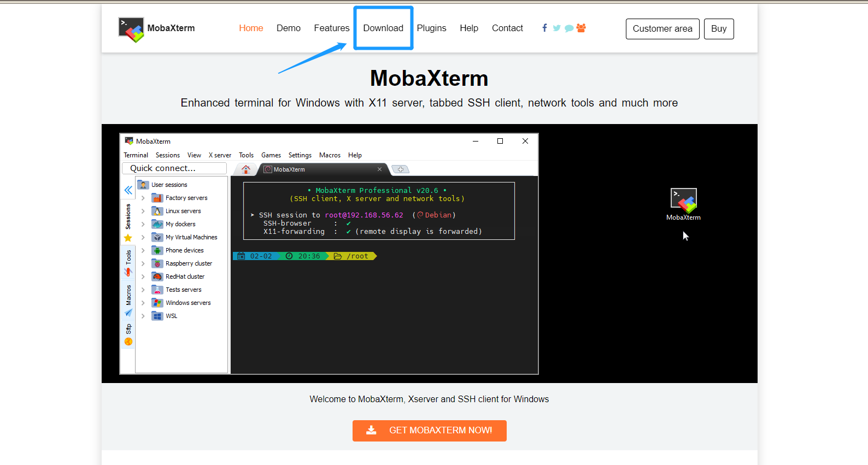868x465 pixels.
Task: Click the My Virtual Machines folder icon
Action: (x=157, y=237)
